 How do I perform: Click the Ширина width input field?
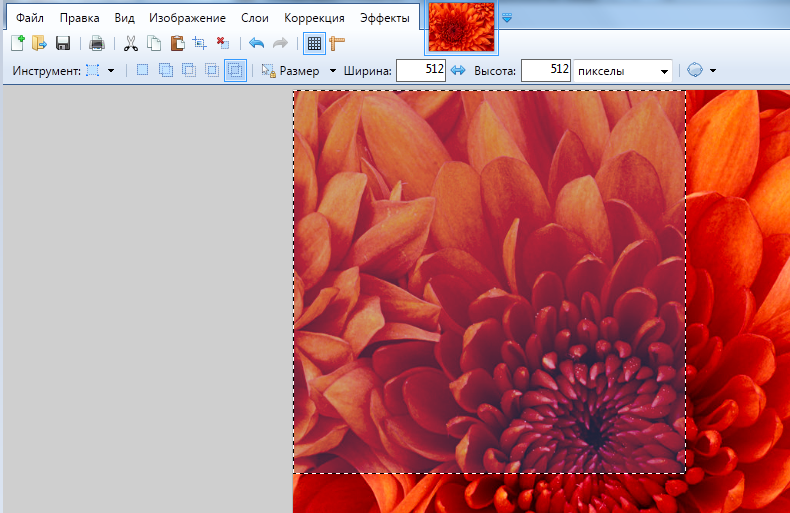pyautogui.click(x=421, y=70)
